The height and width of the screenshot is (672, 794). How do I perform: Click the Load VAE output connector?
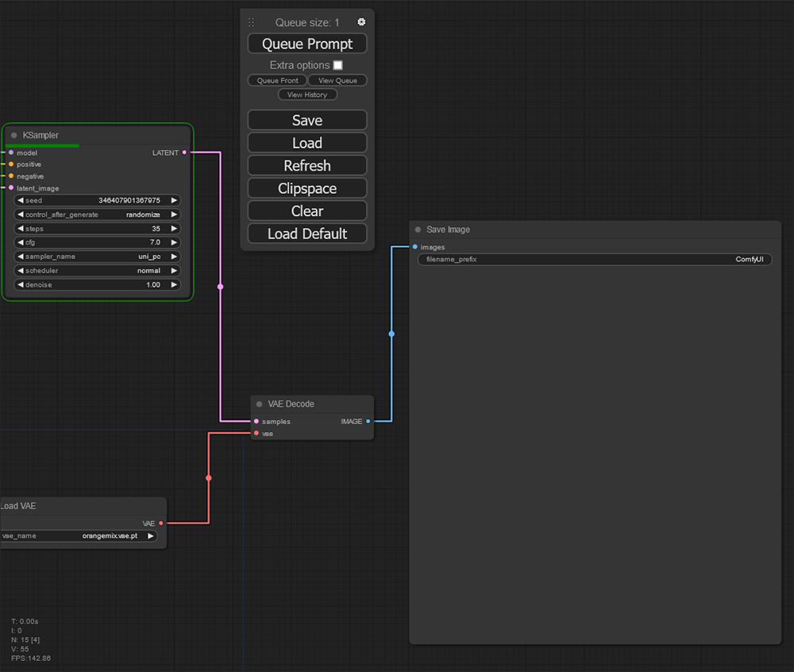161,523
